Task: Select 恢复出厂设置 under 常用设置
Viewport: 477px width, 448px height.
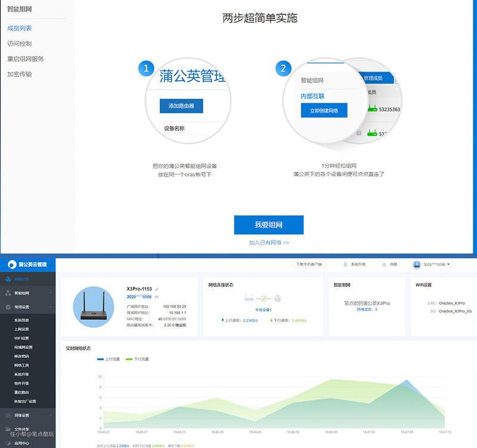Action: coord(25,401)
